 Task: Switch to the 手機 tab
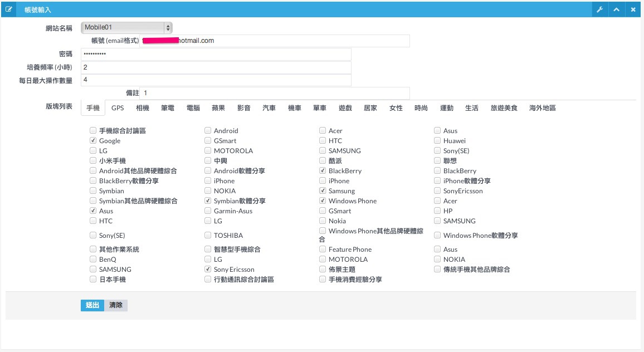click(93, 108)
